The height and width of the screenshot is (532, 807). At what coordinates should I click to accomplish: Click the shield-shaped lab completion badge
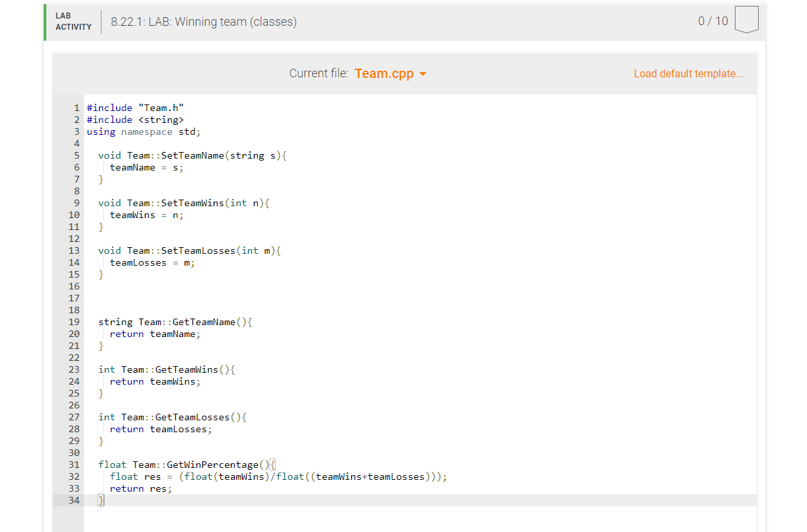(746, 20)
